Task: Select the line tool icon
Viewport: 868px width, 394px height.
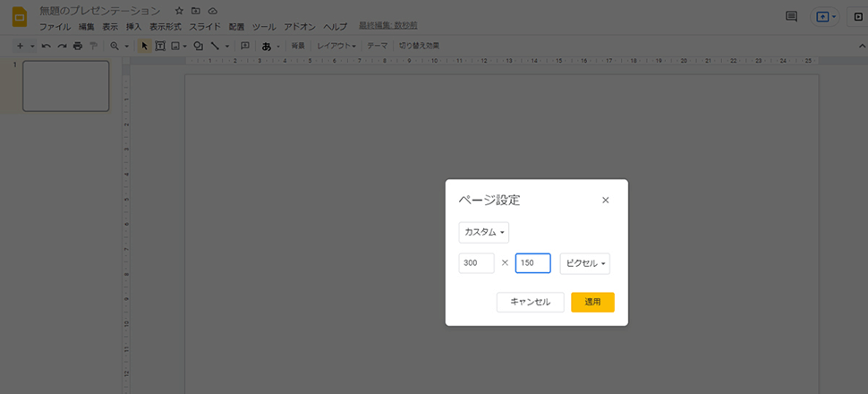Action: pyautogui.click(x=215, y=46)
